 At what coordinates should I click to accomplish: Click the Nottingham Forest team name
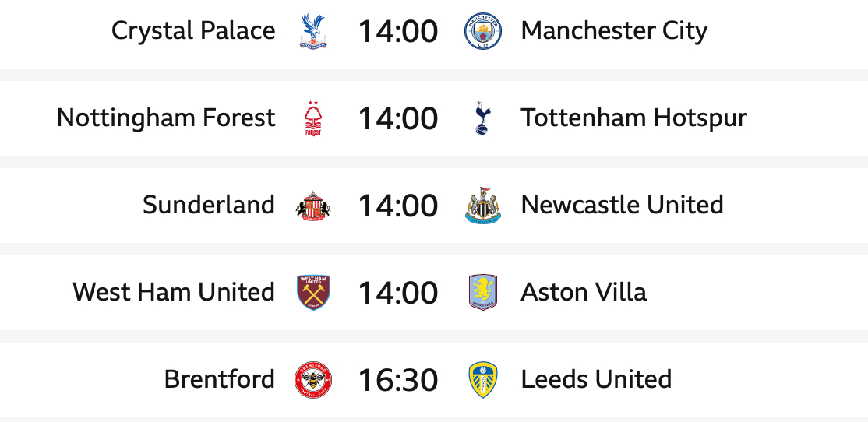[166, 118]
